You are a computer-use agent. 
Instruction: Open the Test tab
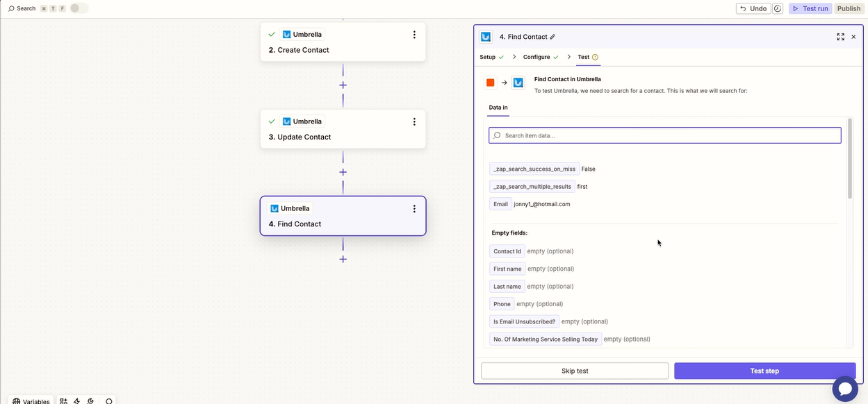click(584, 57)
